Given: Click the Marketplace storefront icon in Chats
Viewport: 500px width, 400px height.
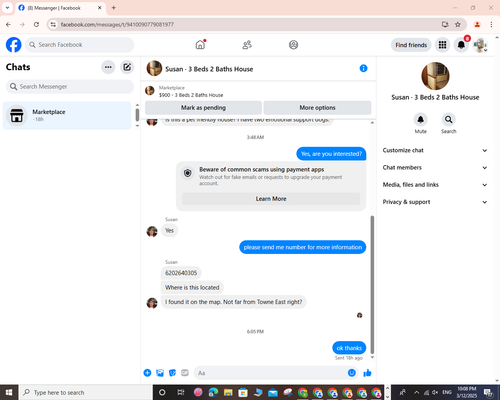Looking at the screenshot, I should click(x=17, y=115).
